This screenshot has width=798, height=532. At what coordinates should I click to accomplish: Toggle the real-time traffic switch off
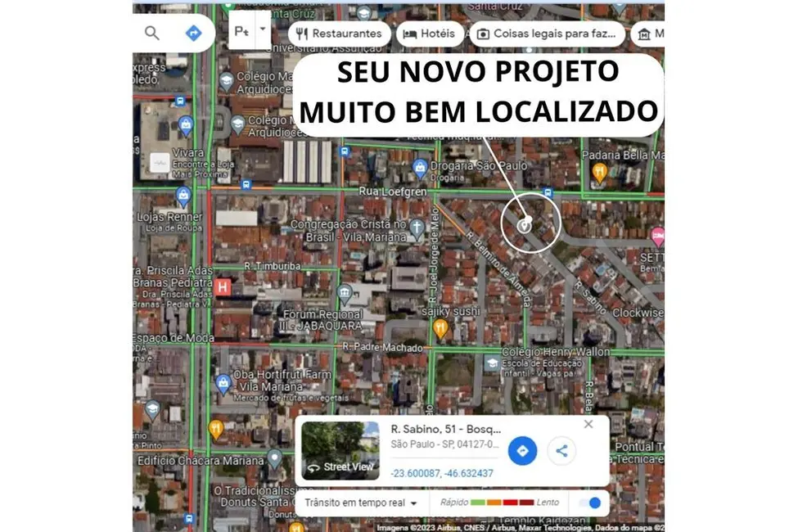click(x=589, y=503)
